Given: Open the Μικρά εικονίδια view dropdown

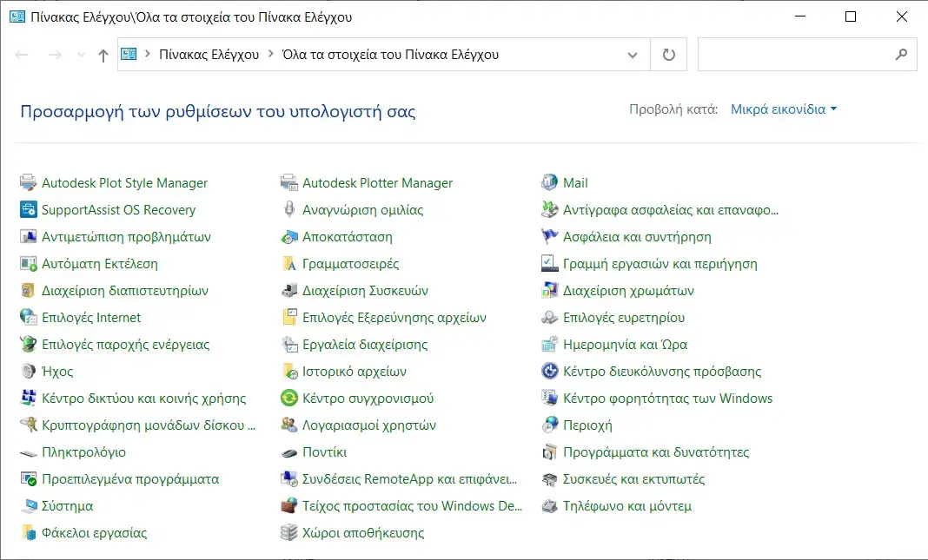Looking at the screenshot, I should [784, 109].
